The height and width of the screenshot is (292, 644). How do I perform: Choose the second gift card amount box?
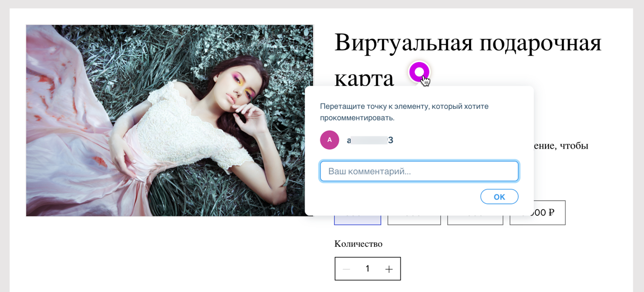click(414, 220)
